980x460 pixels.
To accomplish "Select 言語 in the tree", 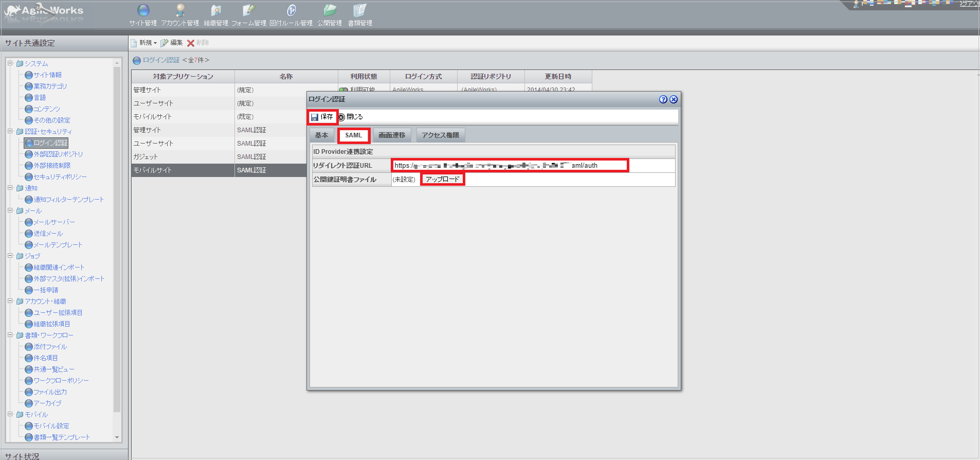I will pyautogui.click(x=40, y=98).
